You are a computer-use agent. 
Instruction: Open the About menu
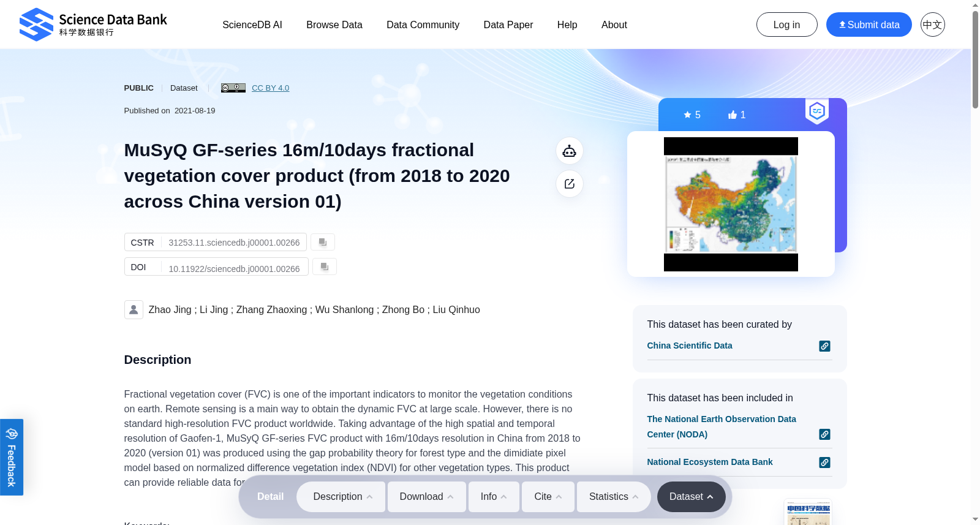(614, 25)
